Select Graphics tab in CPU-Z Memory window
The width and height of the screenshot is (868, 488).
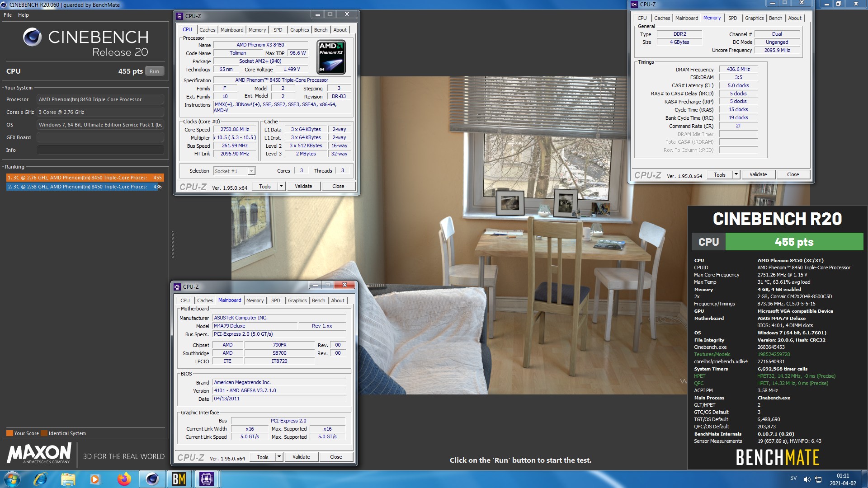coord(755,18)
